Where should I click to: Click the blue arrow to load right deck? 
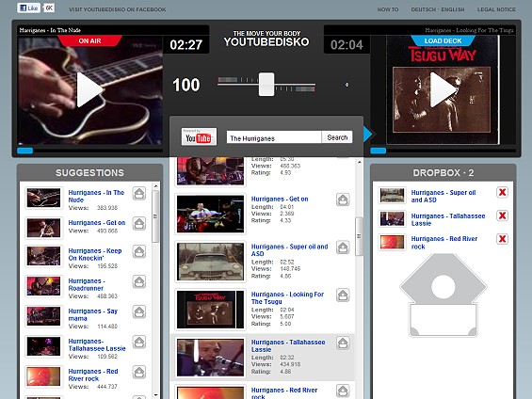click(x=368, y=134)
